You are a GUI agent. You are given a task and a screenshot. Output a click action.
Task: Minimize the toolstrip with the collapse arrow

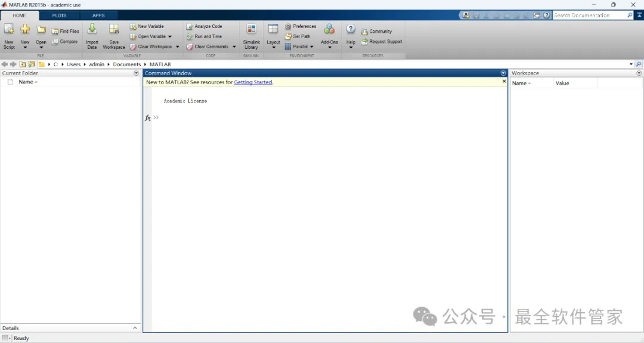pyautogui.click(x=639, y=15)
